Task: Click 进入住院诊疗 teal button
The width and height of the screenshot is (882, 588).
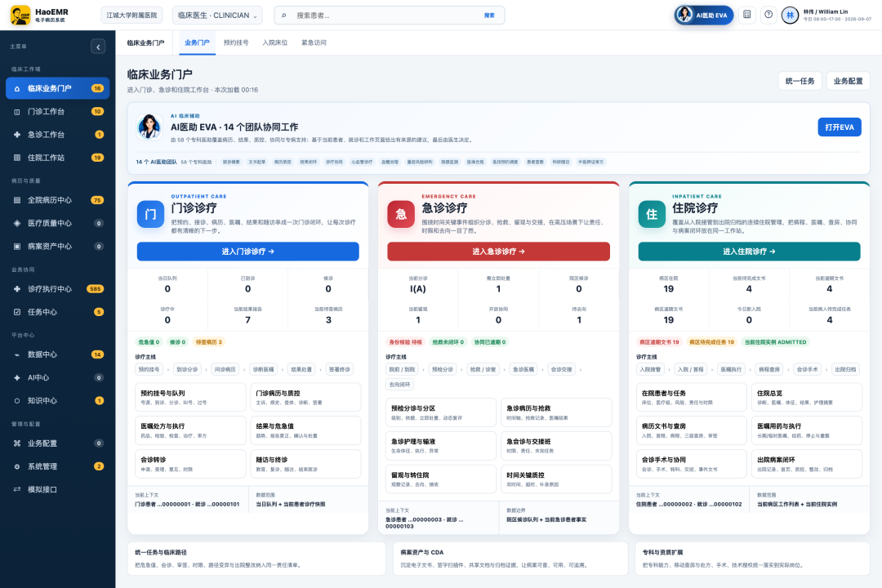Action: [x=749, y=252]
